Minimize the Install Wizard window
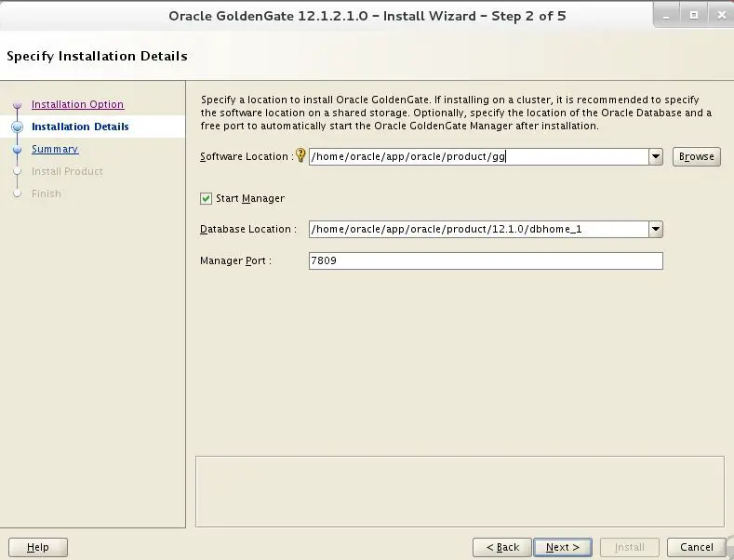The width and height of the screenshot is (734, 560). 666,16
